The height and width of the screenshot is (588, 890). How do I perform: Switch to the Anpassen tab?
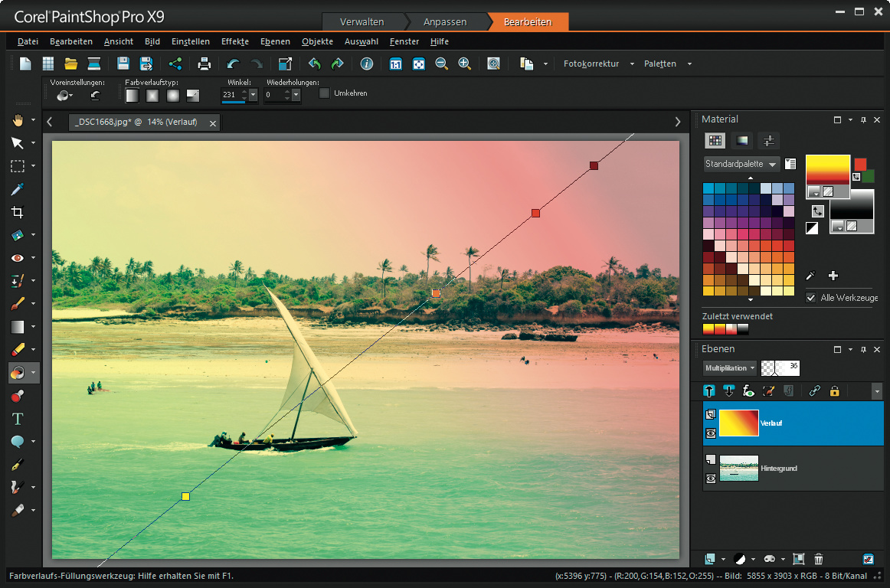445,22
